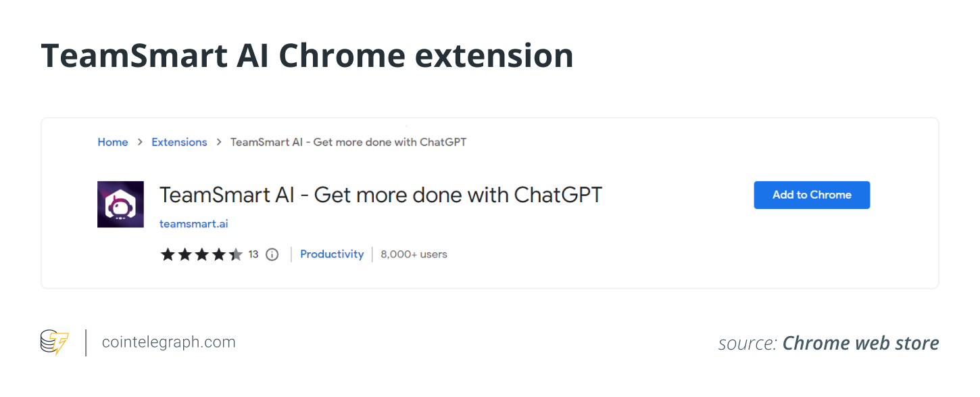
Task: Click the third rating star
Action: (x=201, y=255)
